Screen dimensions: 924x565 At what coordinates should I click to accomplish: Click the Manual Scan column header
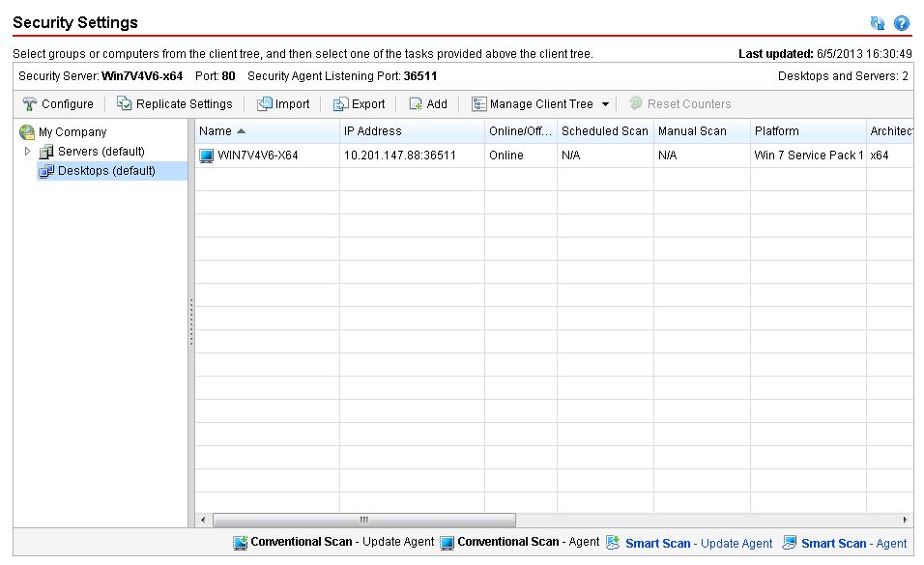click(x=692, y=131)
